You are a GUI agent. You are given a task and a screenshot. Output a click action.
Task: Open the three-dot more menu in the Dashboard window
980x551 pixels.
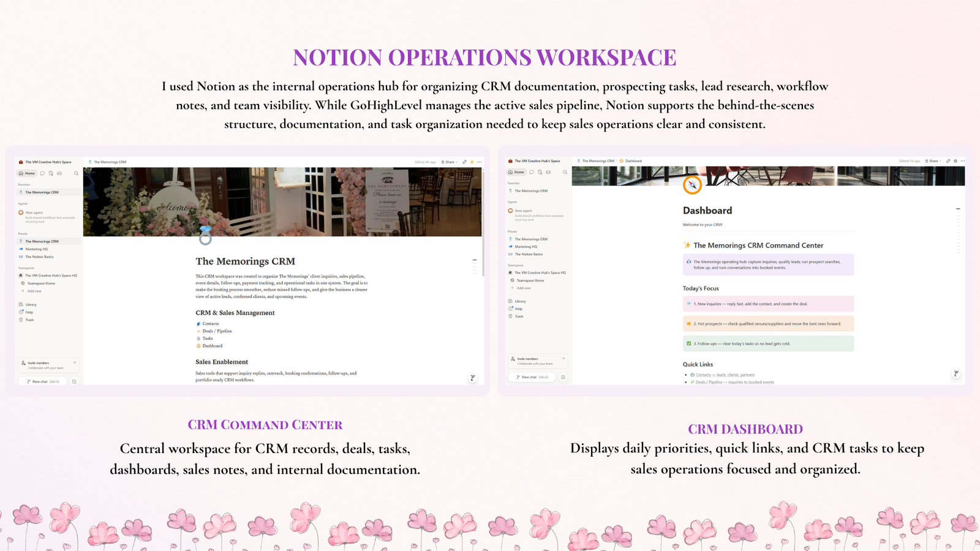[963, 161]
